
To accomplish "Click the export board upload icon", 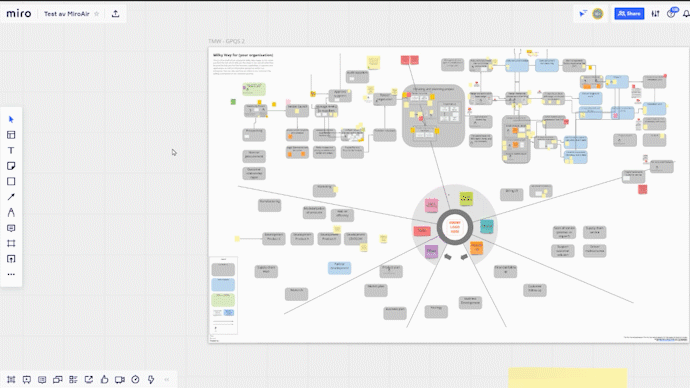I will [x=115, y=14].
